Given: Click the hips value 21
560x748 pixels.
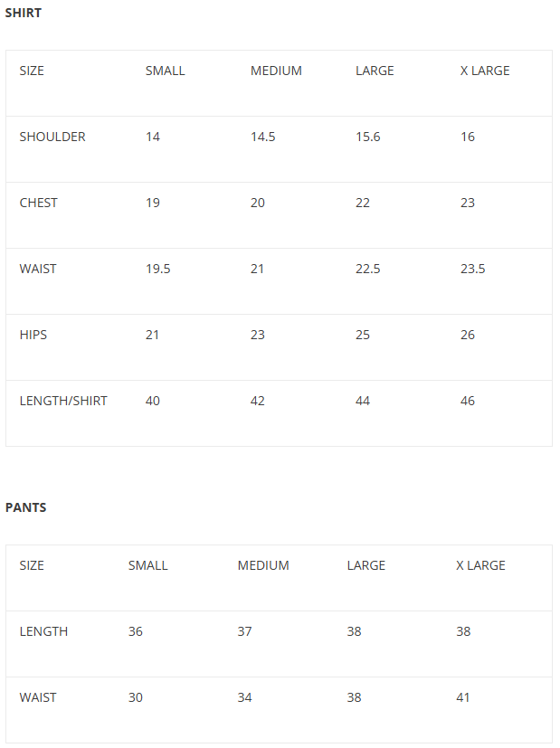Looking at the screenshot, I should tap(152, 335).
